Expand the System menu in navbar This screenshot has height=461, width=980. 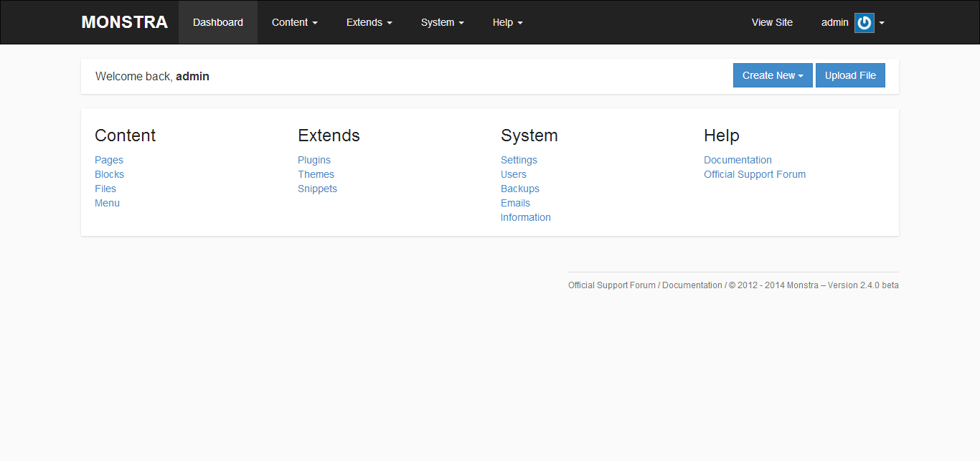442,22
